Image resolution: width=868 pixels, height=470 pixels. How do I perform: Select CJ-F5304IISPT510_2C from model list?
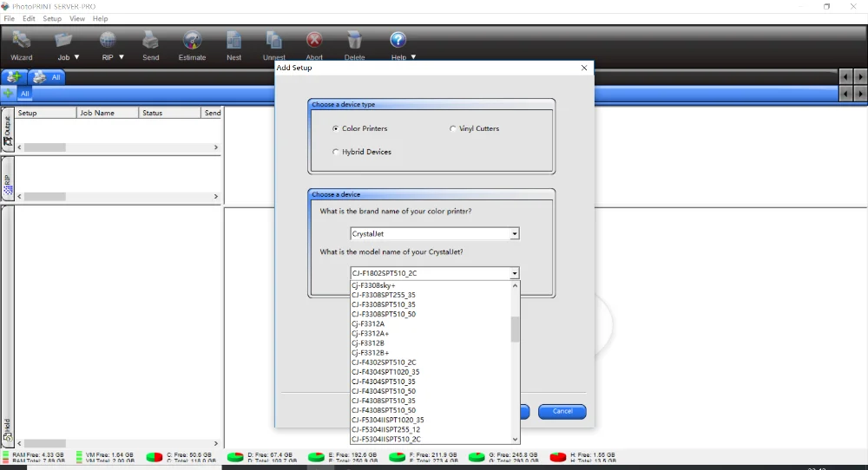(x=431, y=439)
